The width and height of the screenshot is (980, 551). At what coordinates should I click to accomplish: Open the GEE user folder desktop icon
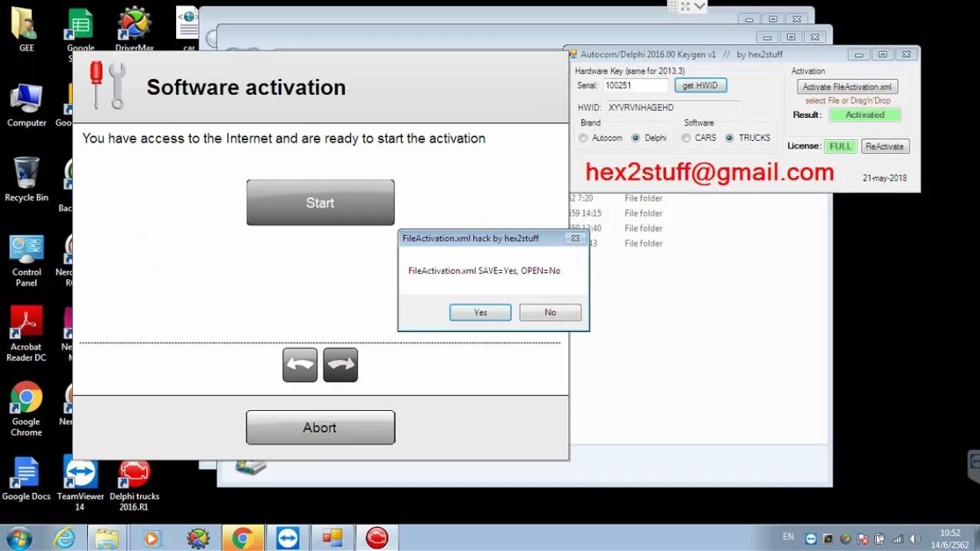tap(26, 29)
